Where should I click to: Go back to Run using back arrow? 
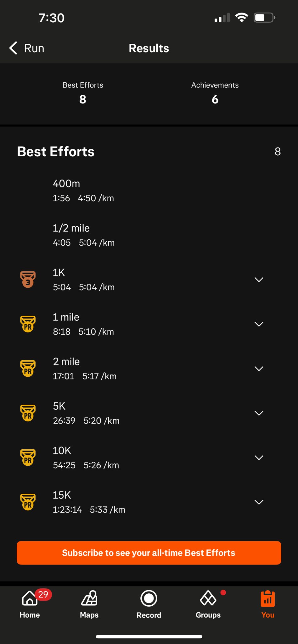pyautogui.click(x=27, y=48)
